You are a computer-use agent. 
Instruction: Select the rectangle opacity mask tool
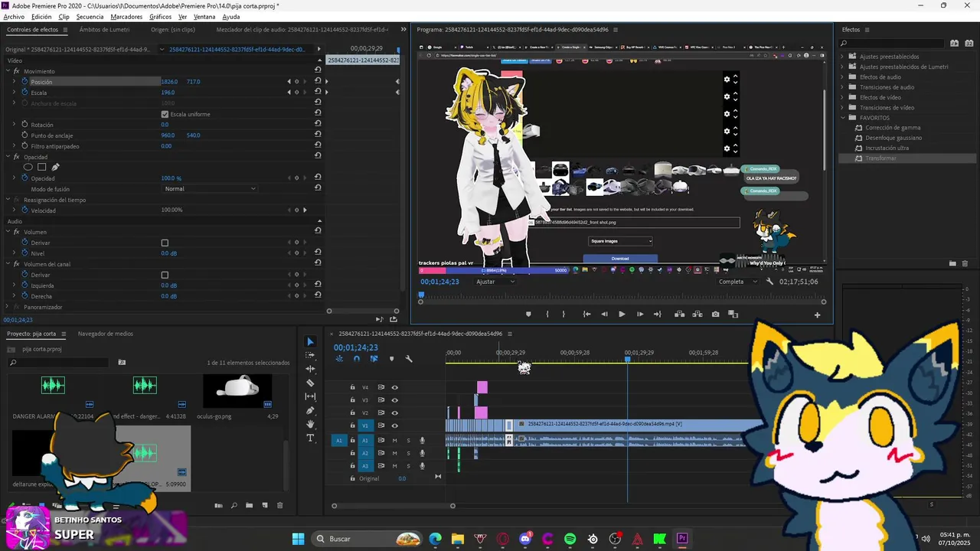42,167
